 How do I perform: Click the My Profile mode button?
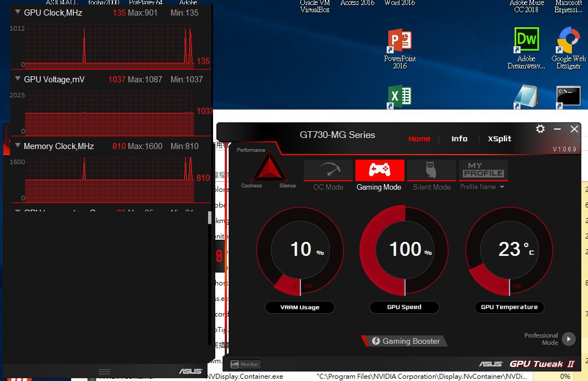pyautogui.click(x=483, y=170)
